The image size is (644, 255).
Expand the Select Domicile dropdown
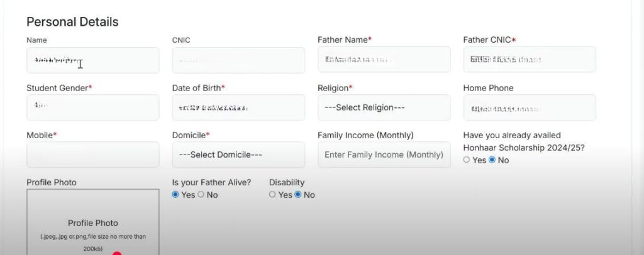click(238, 155)
